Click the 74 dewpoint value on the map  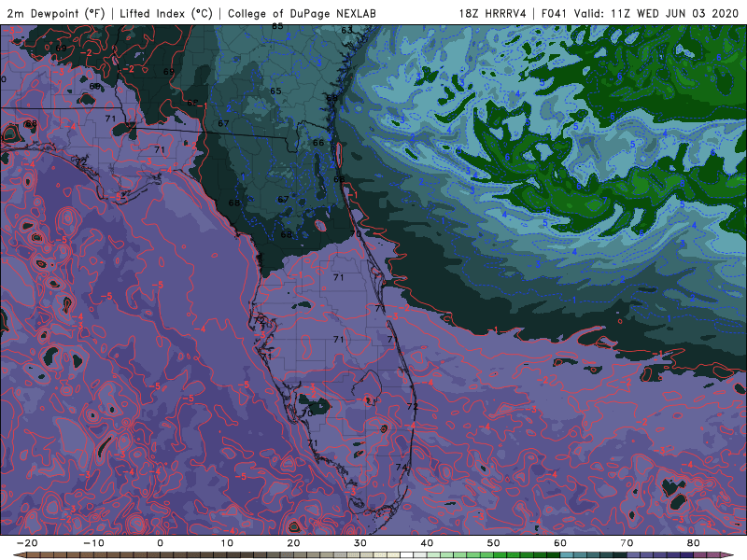pos(402,468)
